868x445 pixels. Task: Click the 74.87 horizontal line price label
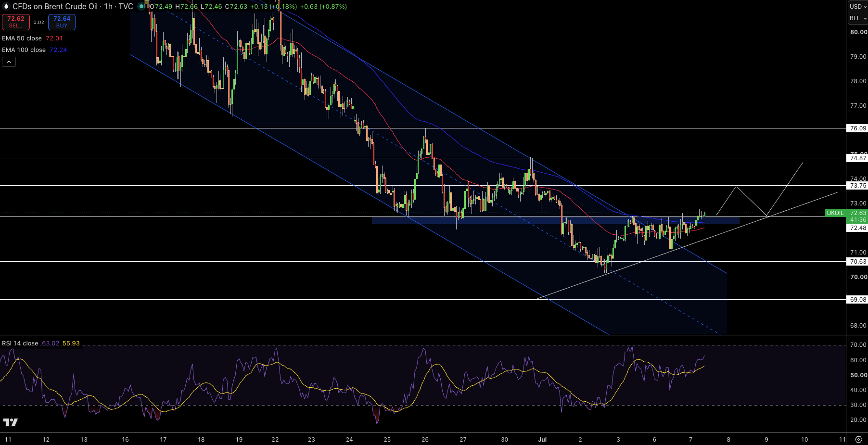pyautogui.click(x=858, y=158)
